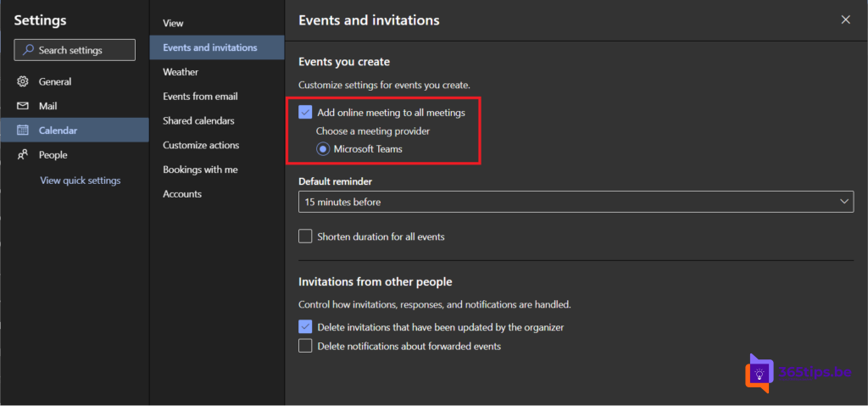Uncheck Add online meeting to all meetings
The image size is (868, 406).
pyautogui.click(x=306, y=112)
